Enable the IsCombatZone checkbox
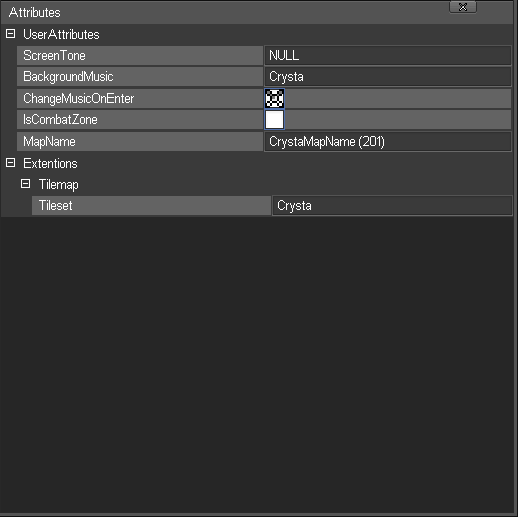Viewport: 518px width, 517px height. point(274,120)
